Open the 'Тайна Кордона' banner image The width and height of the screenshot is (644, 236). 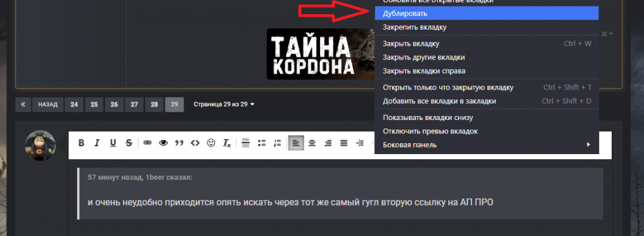[x=321, y=54]
